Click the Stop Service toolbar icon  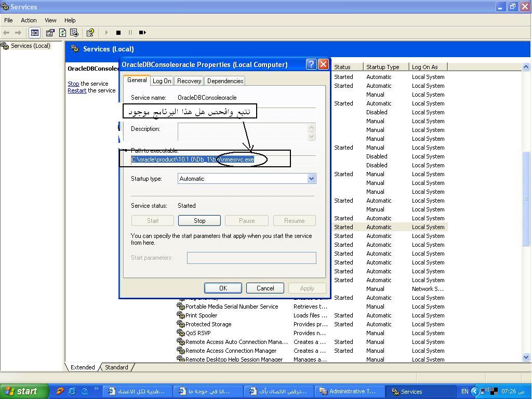point(118,33)
